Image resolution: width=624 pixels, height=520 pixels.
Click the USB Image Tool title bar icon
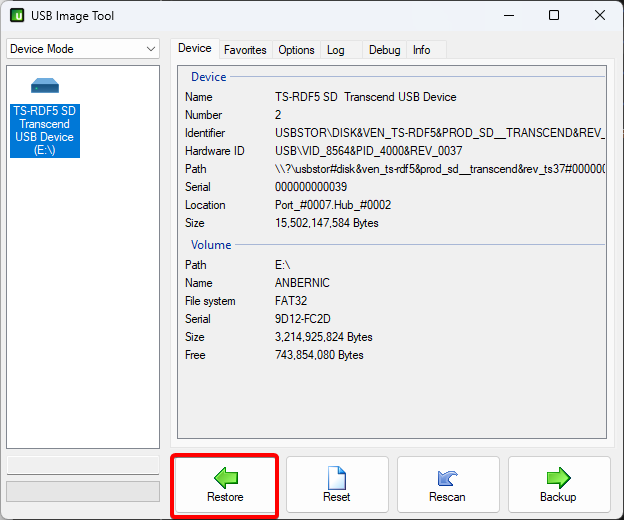(17, 16)
